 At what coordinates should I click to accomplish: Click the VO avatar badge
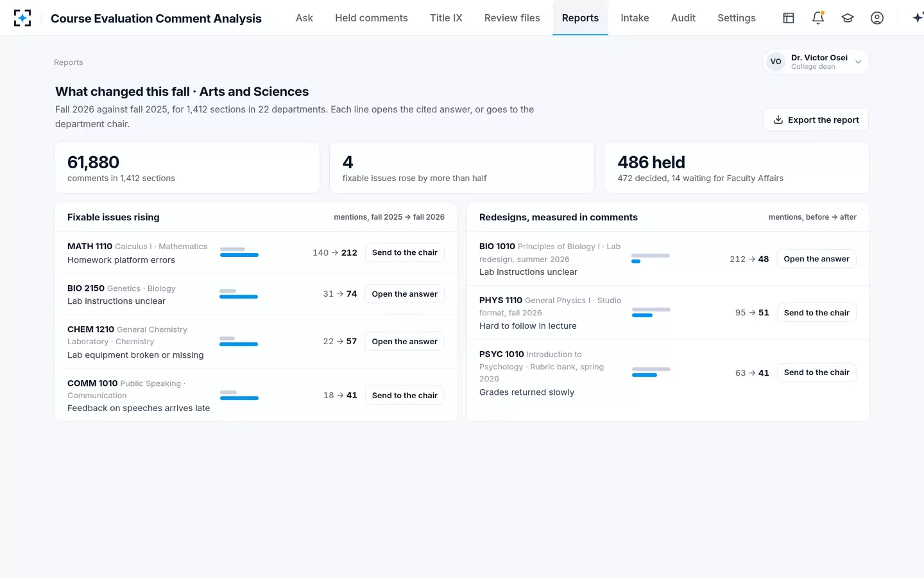[x=776, y=62]
